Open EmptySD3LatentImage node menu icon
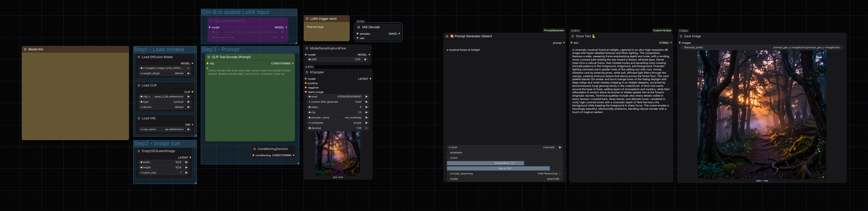 click(139, 151)
